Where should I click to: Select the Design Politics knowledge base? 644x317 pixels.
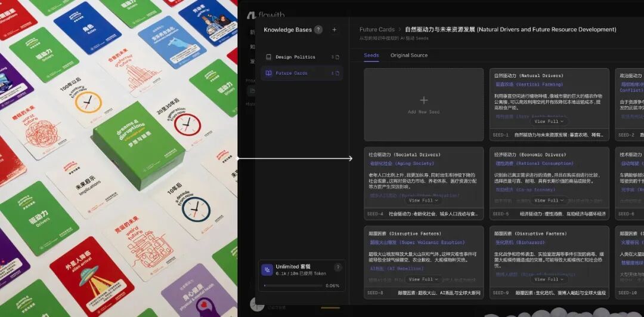click(302, 57)
